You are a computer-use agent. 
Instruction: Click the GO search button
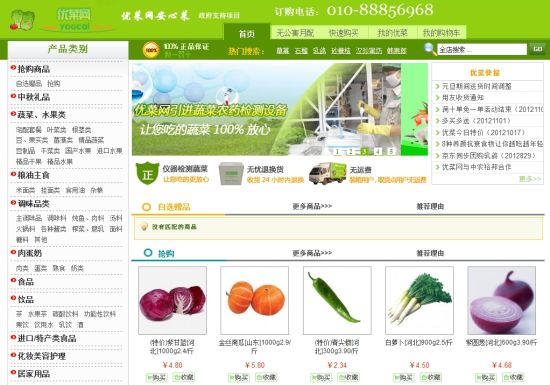[538, 49]
